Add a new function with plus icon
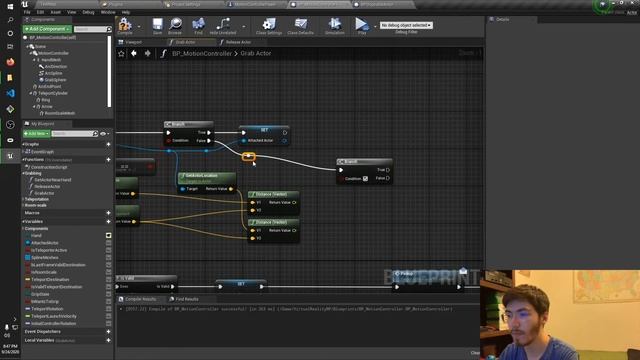The height and width of the screenshot is (360, 640). [109, 160]
